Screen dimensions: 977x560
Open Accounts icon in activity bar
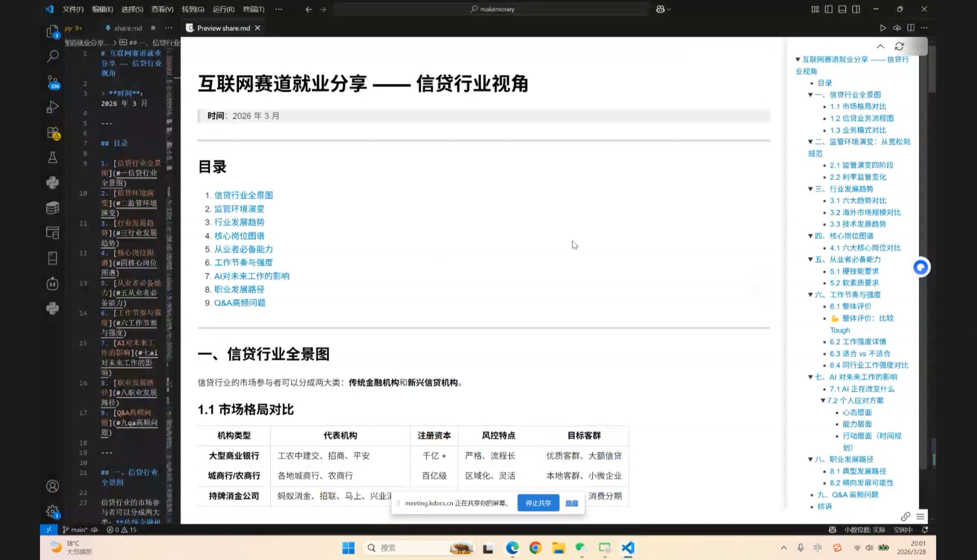pyautogui.click(x=52, y=486)
